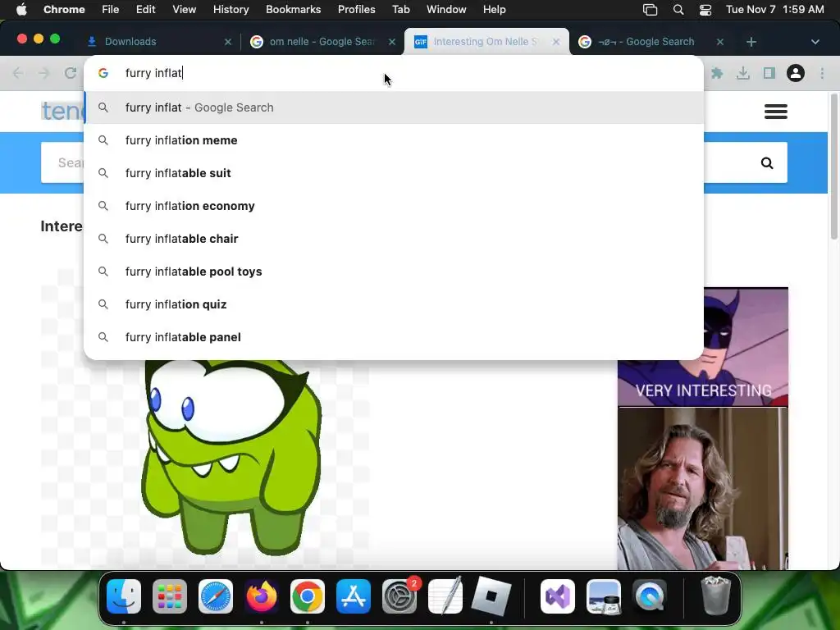Open Control Center in menu bar

705,10
